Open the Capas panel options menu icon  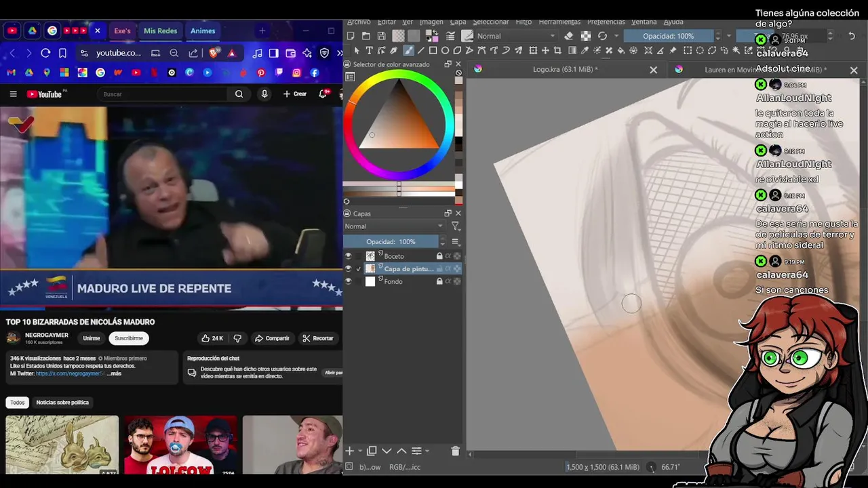[x=456, y=242]
